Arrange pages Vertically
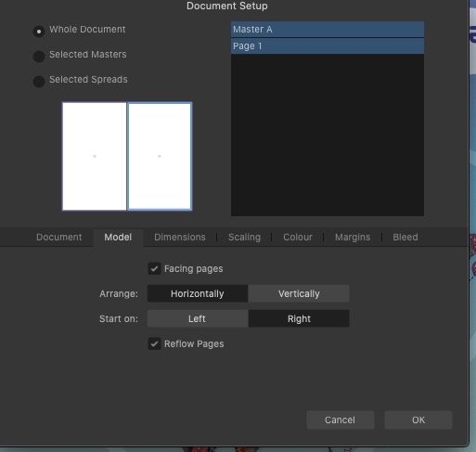The height and width of the screenshot is (452, 476). 299,293
